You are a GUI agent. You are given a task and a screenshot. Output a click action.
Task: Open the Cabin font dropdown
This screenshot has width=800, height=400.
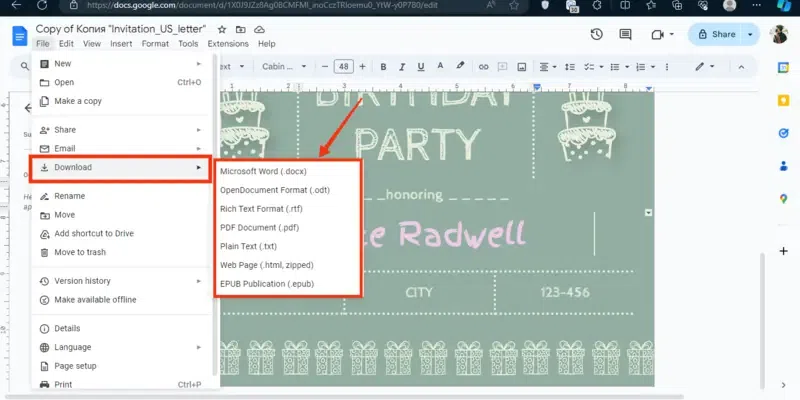pos(284,67)
